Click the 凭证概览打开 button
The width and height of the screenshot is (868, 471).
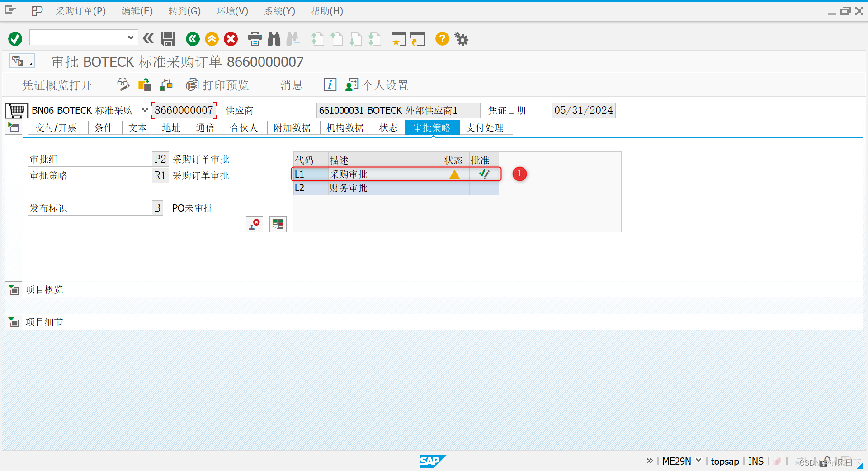57,85
